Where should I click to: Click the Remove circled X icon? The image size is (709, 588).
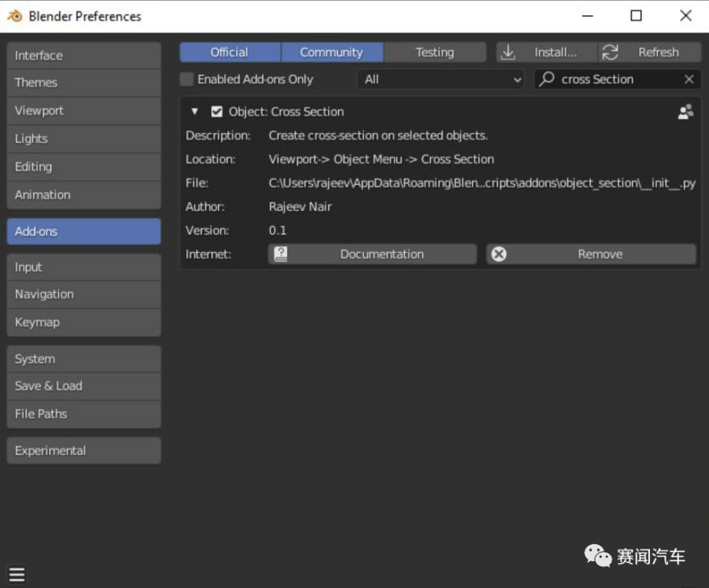[499, 254]
